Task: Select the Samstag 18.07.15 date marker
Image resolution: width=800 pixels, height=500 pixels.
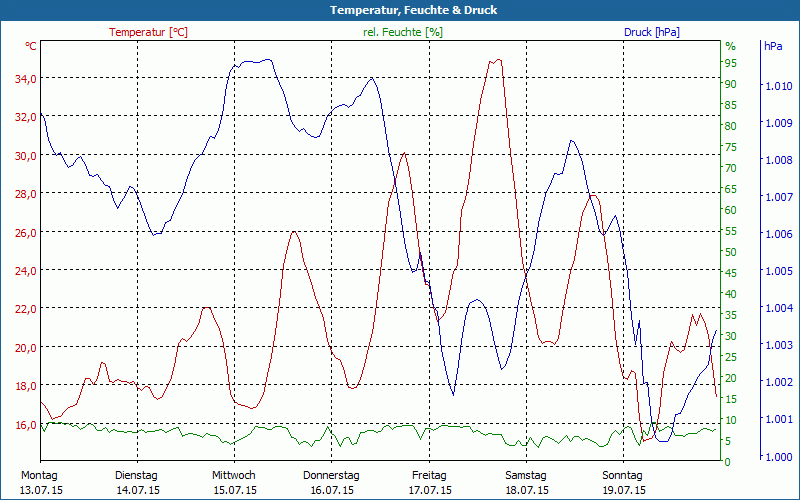Action: (x=526, y=482)
